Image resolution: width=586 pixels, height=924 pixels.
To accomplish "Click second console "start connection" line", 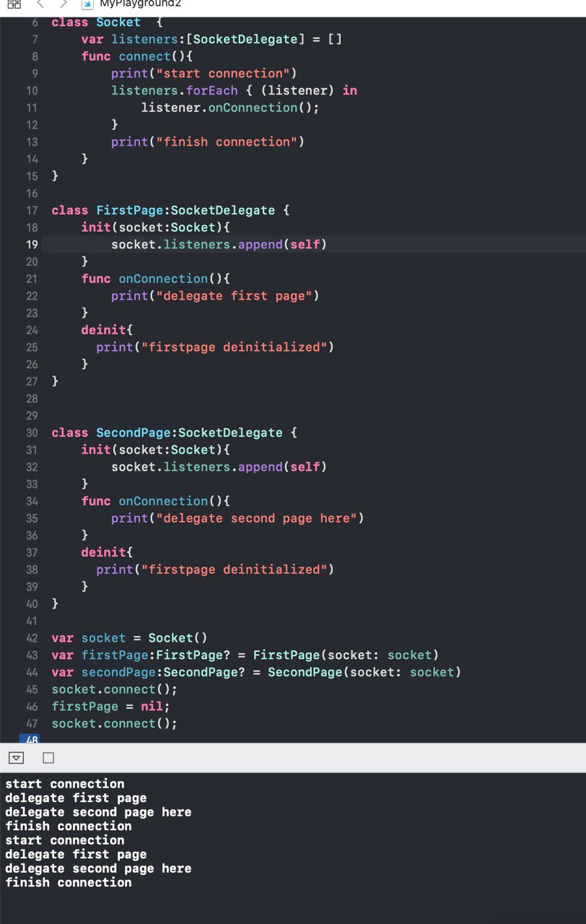I will tap(65, 840).
